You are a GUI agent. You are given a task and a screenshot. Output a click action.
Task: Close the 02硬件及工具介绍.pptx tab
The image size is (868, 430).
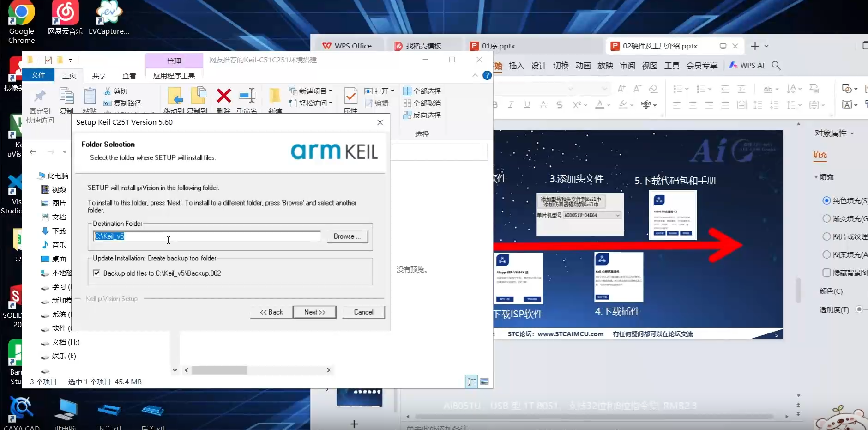tap(735, 46)
